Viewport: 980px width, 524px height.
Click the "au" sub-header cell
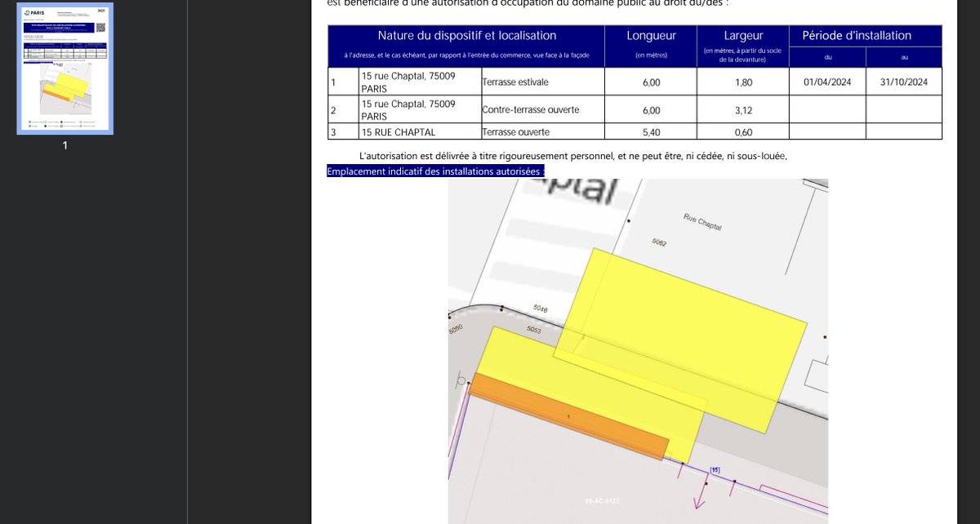[x=904, y=56]
